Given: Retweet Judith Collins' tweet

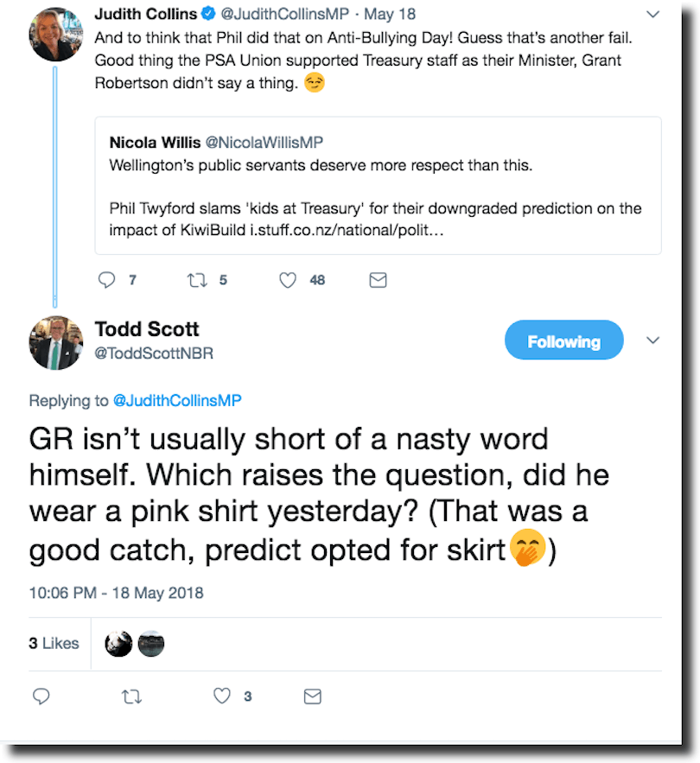Looking at the screenshot, I should (197, 280).
